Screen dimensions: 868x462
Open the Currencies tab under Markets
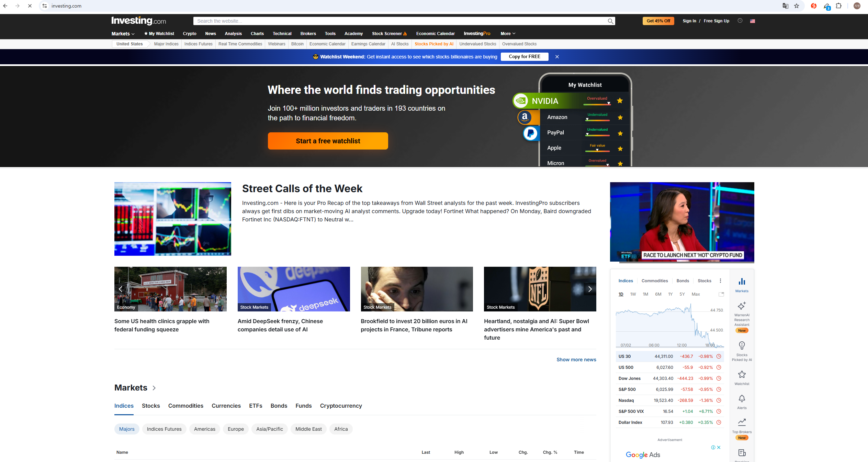(226, 406)
